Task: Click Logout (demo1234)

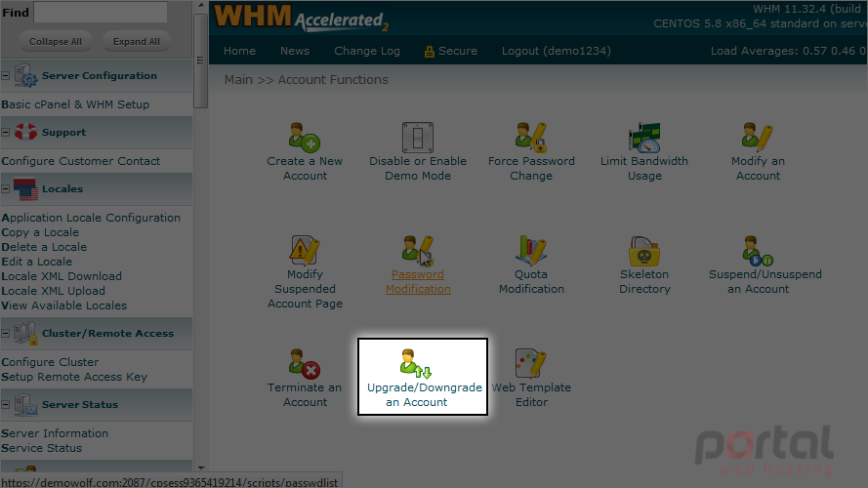Action: point(557,51)
